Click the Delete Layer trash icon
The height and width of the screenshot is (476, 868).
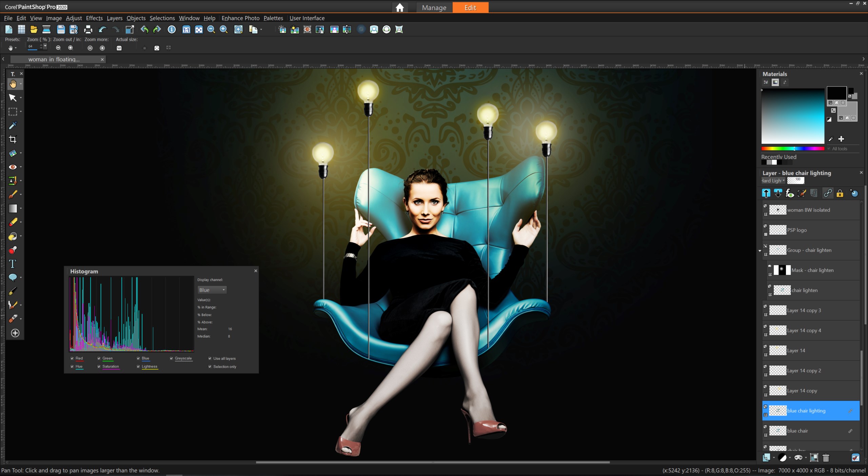826,458
